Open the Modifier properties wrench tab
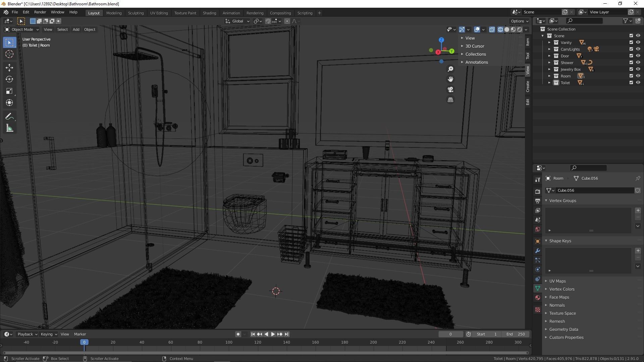 [x=538, y=251]
